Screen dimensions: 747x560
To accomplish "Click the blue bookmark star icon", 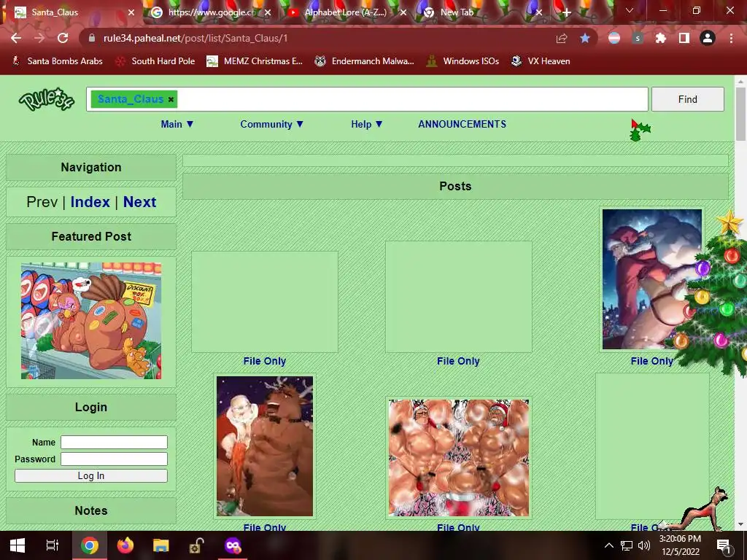I will click(585, 38).
